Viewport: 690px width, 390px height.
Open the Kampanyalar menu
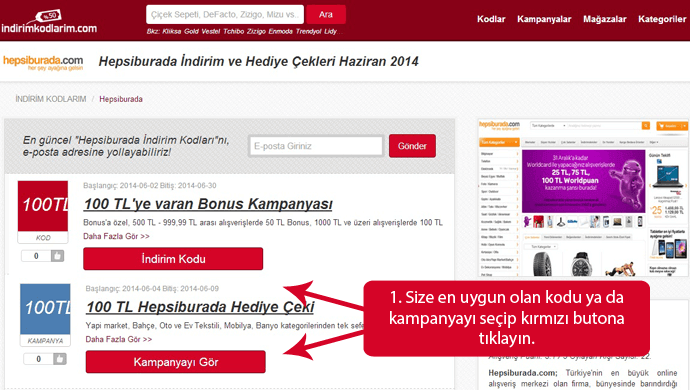pyautogui.click(x=544, y=19)
